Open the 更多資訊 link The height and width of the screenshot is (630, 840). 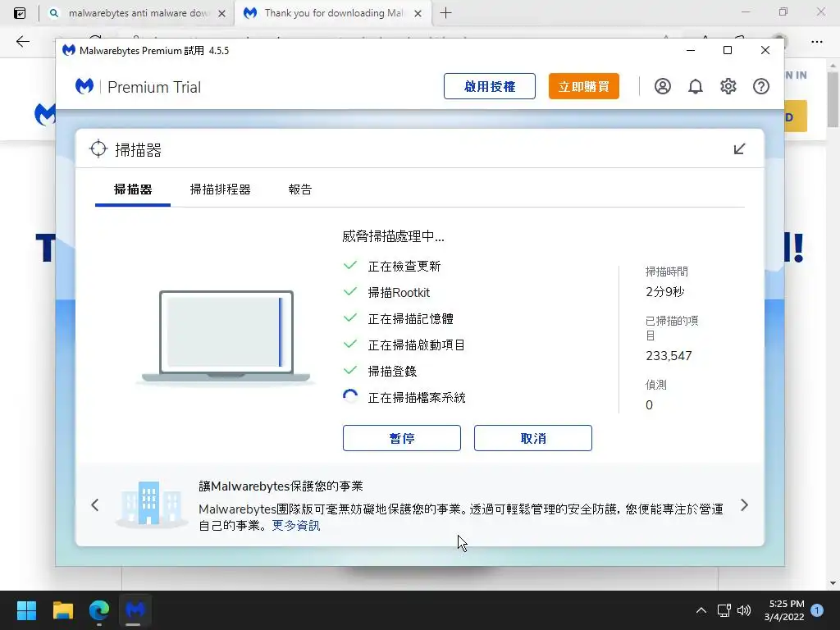tap(296, 526)
